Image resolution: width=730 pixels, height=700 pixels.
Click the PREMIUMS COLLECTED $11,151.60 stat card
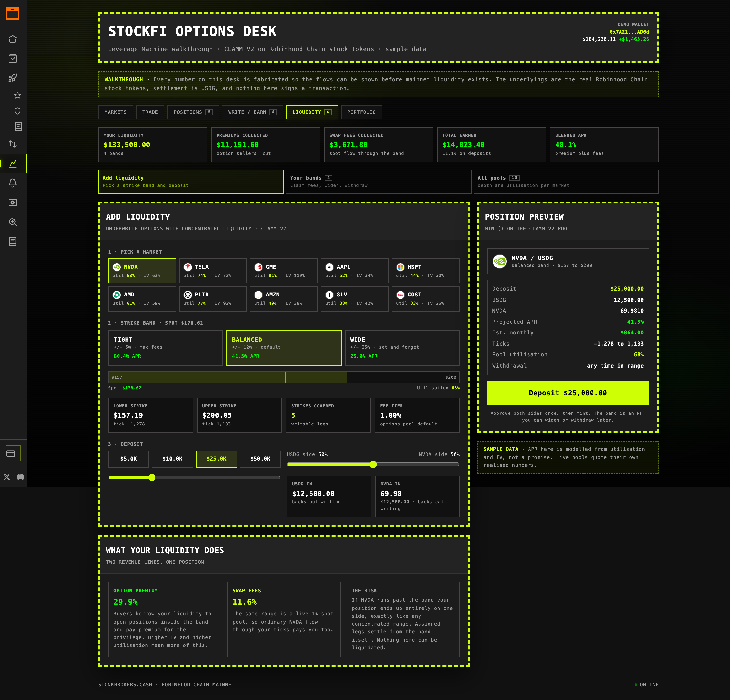click(x=265, y=145)
